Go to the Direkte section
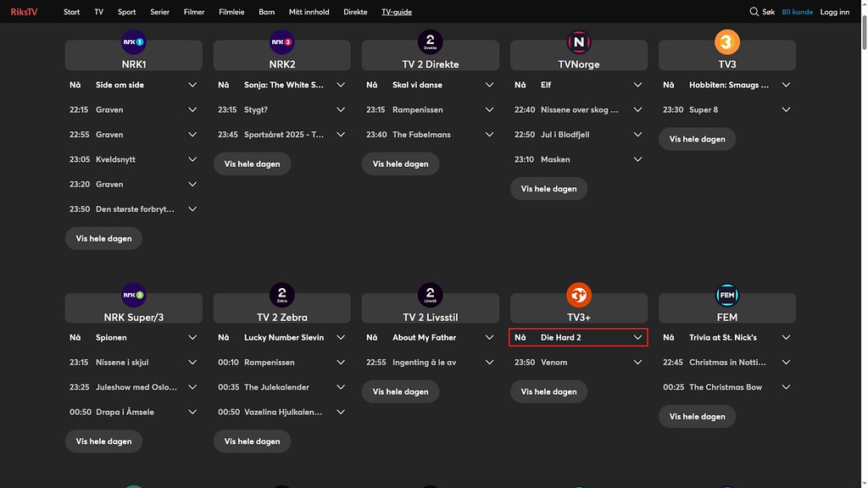Screen dimensions: 868x488 point(355,12)
